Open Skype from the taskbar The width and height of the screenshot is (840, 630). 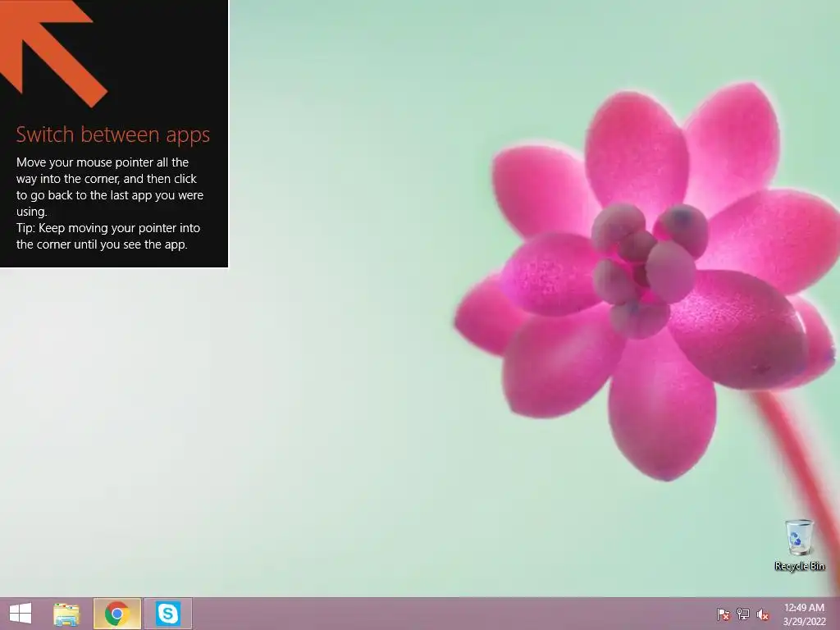coord(167,614)
